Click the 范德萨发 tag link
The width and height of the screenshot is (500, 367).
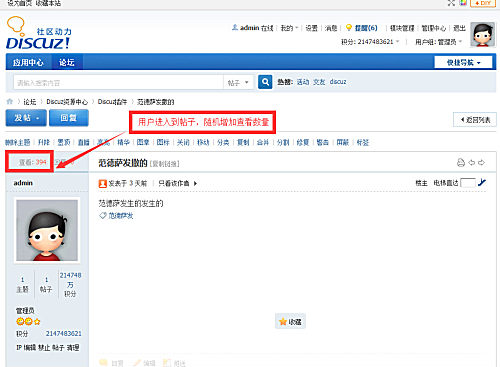(x=121, y=216)
